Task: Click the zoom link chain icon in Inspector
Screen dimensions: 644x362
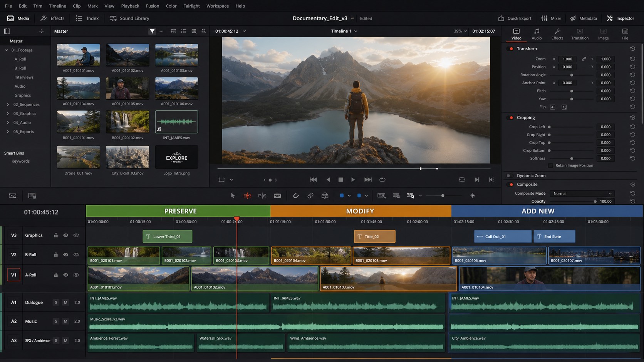Action: pos(584,59)
